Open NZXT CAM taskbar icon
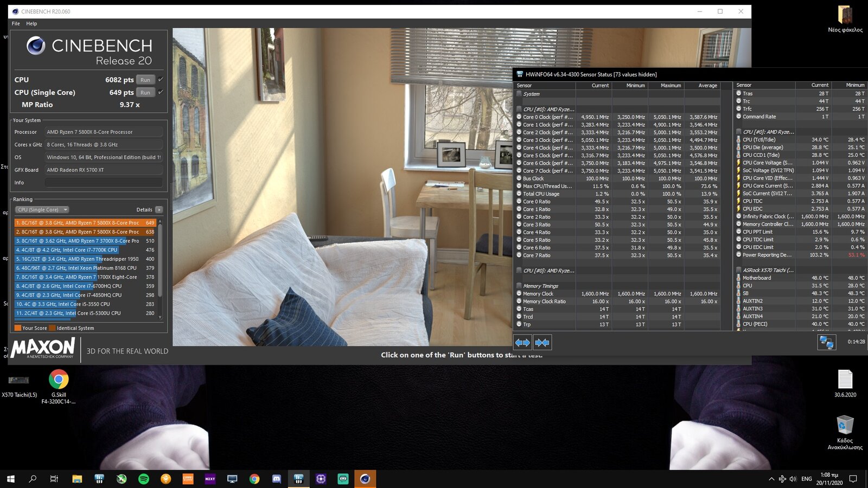The image size is (868, 488). (210, 479)
